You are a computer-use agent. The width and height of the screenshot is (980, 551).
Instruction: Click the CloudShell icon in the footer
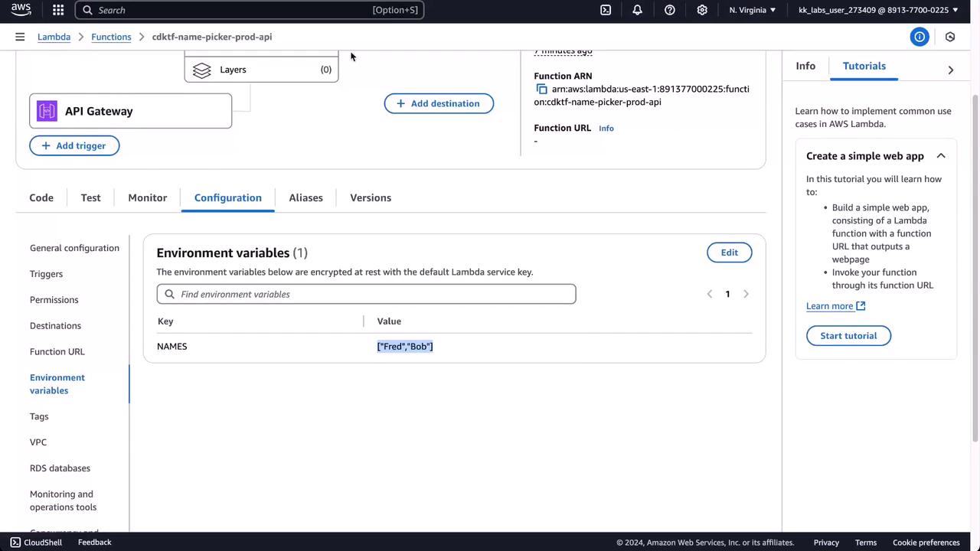click(15, 542)
